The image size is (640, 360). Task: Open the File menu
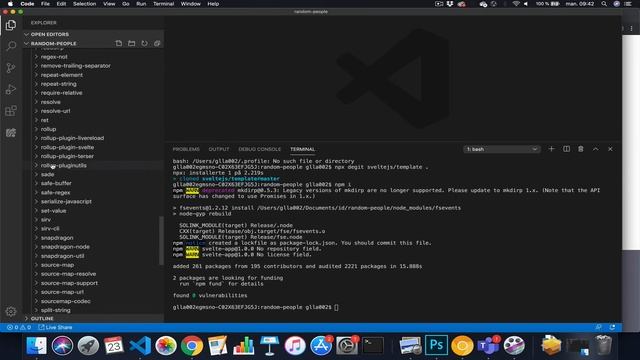click(45, 4)
